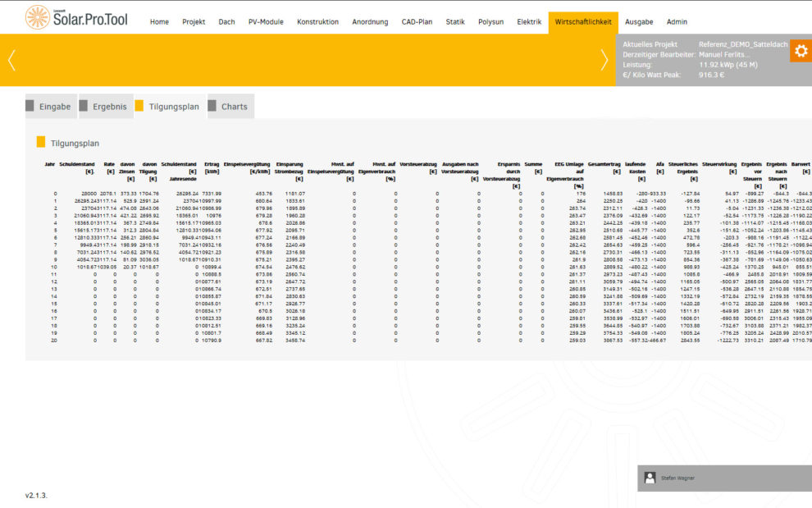The width and height of the screenshot is (812, 508).
Task: Open the Eingabe tab
Action: point(49,107)
